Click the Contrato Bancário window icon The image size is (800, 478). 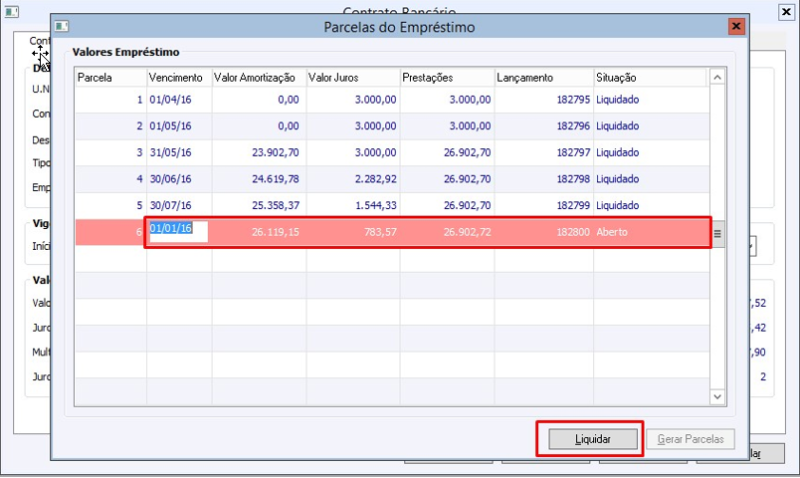[x=11, y=11]
